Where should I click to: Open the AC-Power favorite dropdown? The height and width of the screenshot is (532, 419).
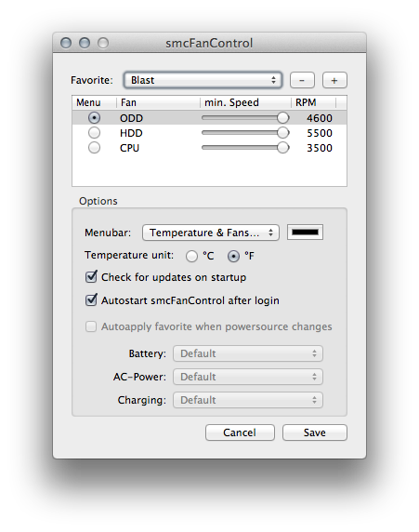248,377
